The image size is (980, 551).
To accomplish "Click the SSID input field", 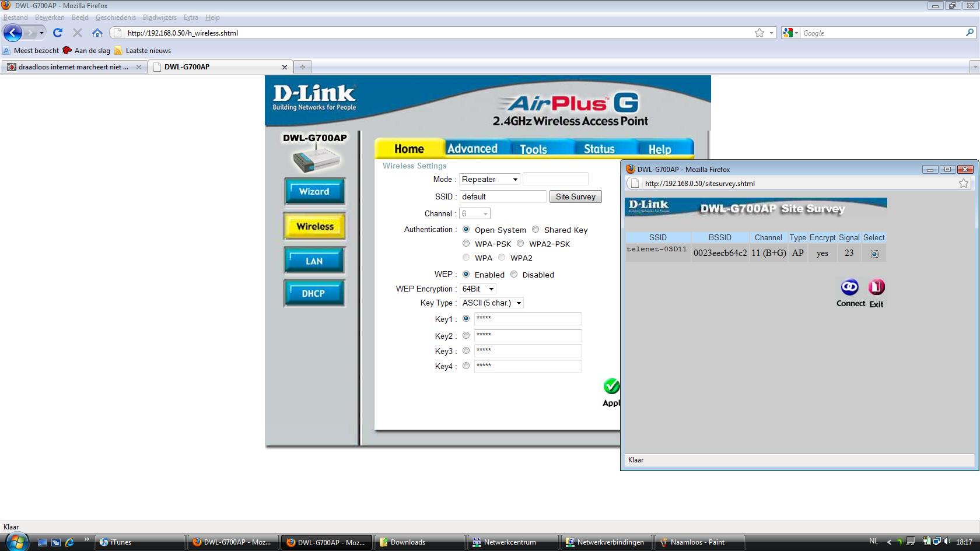I will click(x=503, y=196).
